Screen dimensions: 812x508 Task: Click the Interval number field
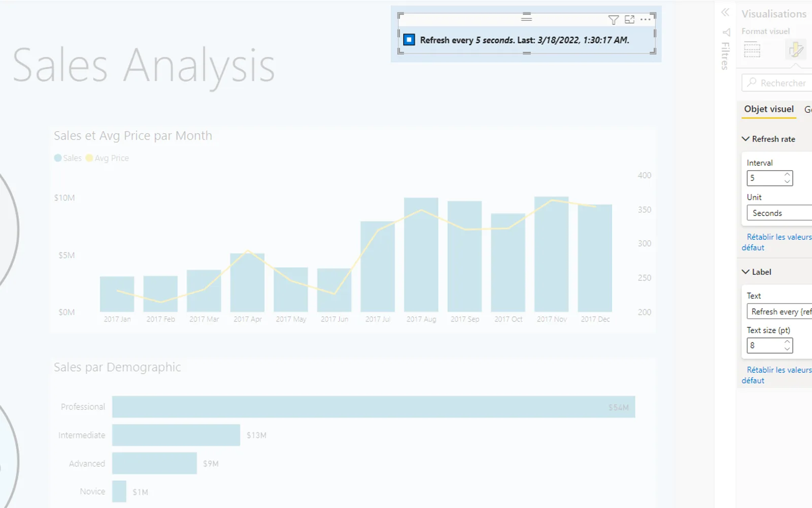click(765, 178)
